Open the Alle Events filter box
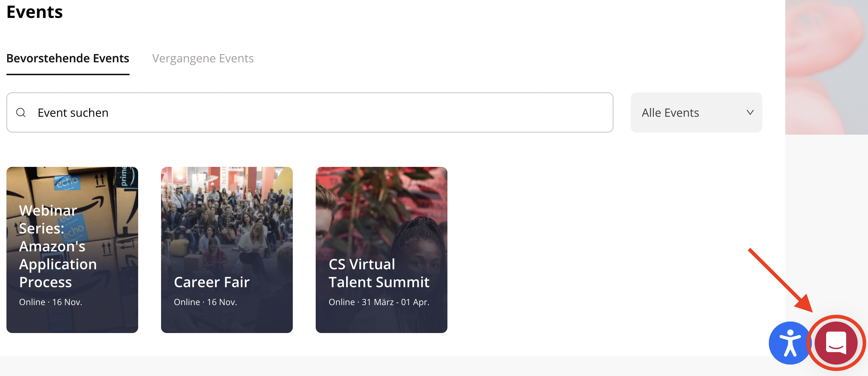Screen dimensions: 868x376 point(696,112)
